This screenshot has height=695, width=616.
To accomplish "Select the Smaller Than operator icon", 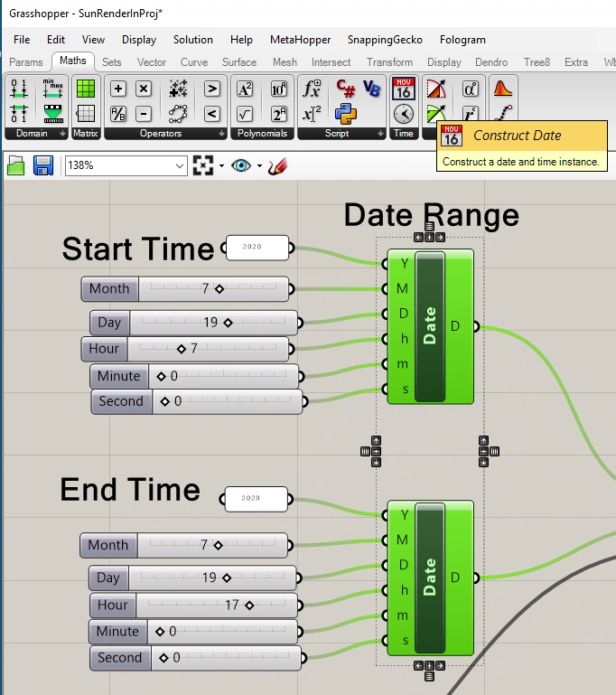I will pyautogui.click(x=212, y=114).
